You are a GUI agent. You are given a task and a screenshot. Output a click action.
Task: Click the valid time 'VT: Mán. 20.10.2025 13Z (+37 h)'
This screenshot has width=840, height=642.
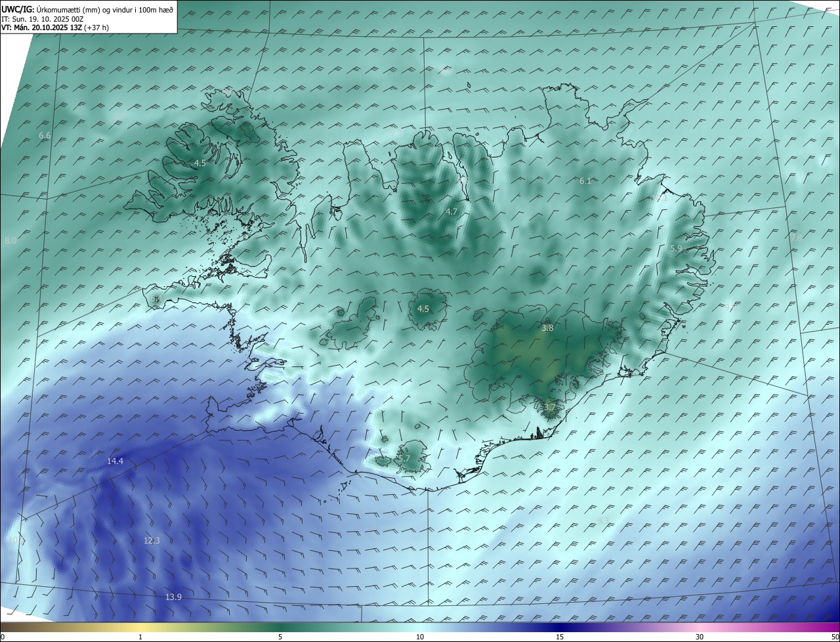(55, 28)
